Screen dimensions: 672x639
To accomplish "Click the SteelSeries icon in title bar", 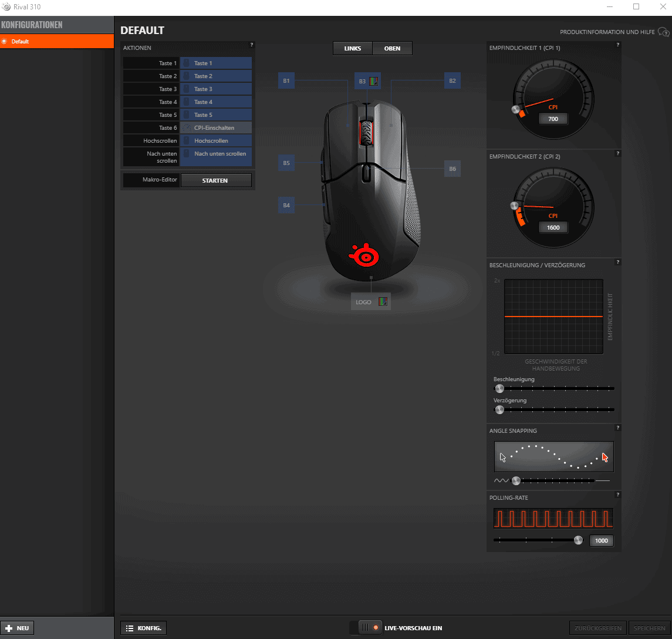I will (6, 7).
